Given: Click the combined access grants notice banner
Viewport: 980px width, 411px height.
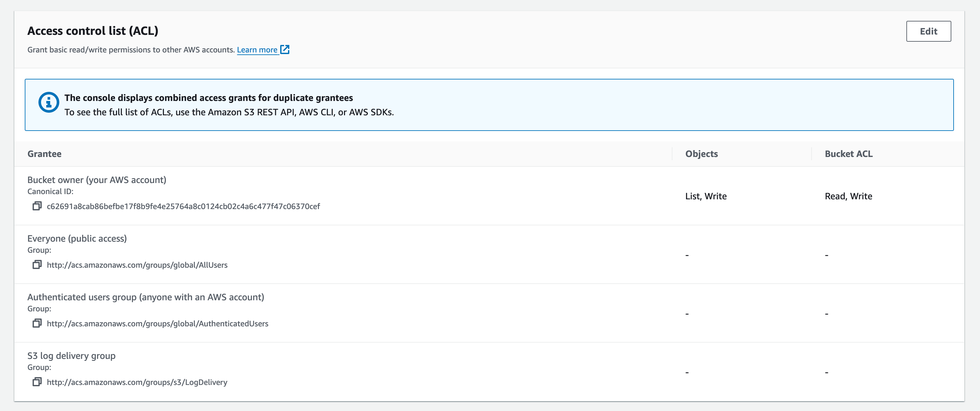Looking at the screenshot, I should tap(490, 105).
